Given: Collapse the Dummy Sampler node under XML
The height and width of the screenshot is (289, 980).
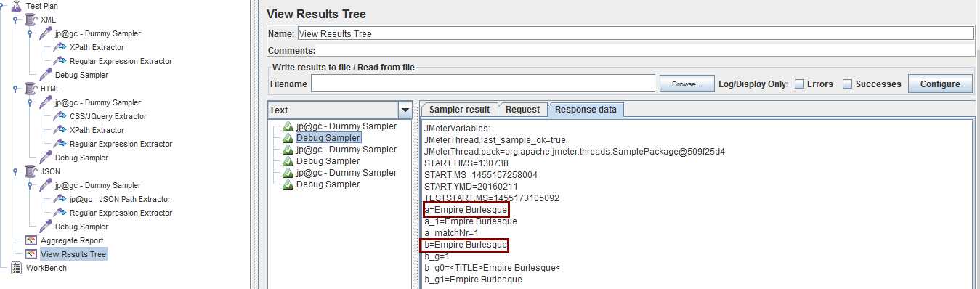Looking at the screenshot, I should (x=29, y=33).
